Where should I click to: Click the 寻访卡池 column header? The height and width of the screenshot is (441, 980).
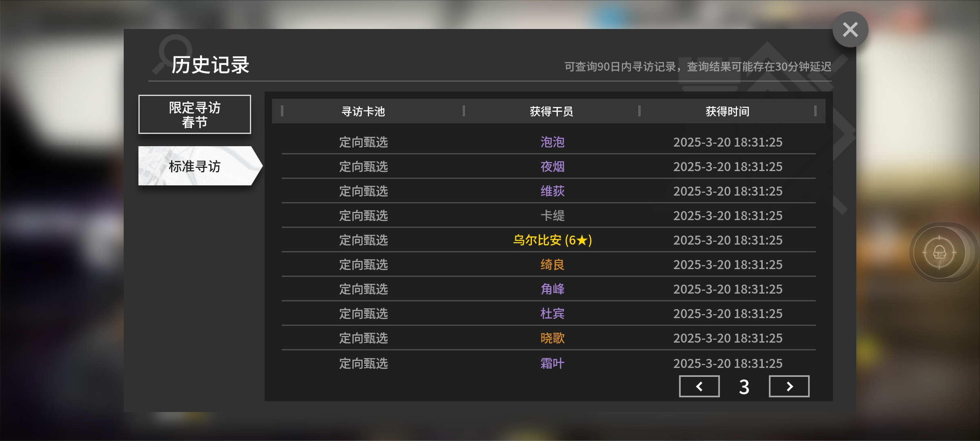[x=363, y=111]
